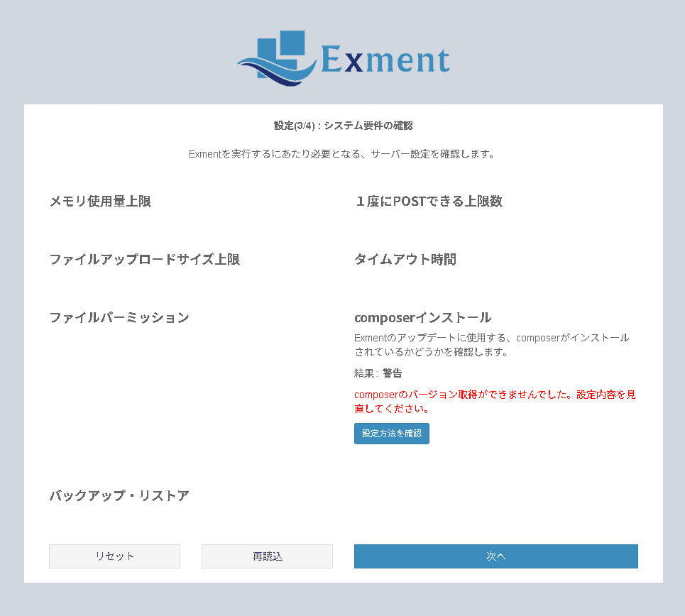Image resolution: width=685 pixels, height=616 pixels.
Task: Click the タイムアウト時間 section heading
Action: (x=406, y=260)
